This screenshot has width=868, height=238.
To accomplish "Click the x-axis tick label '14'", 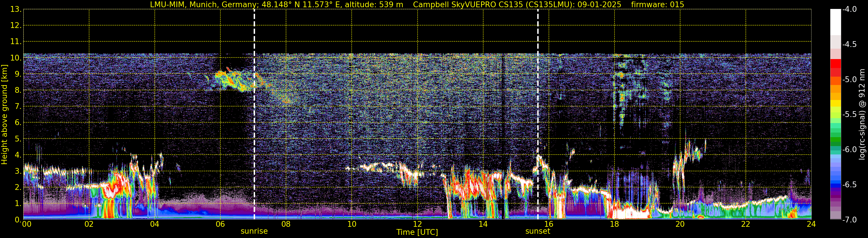I will pyautogui.click(x=483, y=224).
